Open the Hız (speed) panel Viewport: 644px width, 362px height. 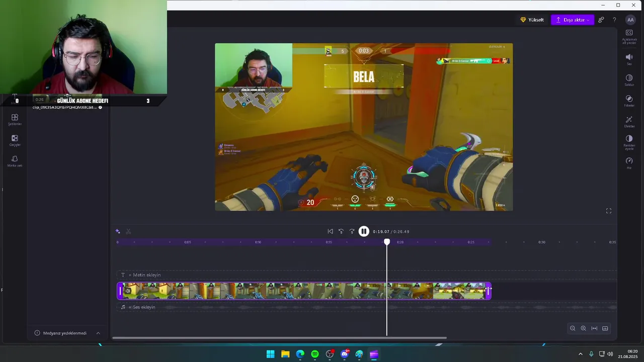[x=629, y=163]
